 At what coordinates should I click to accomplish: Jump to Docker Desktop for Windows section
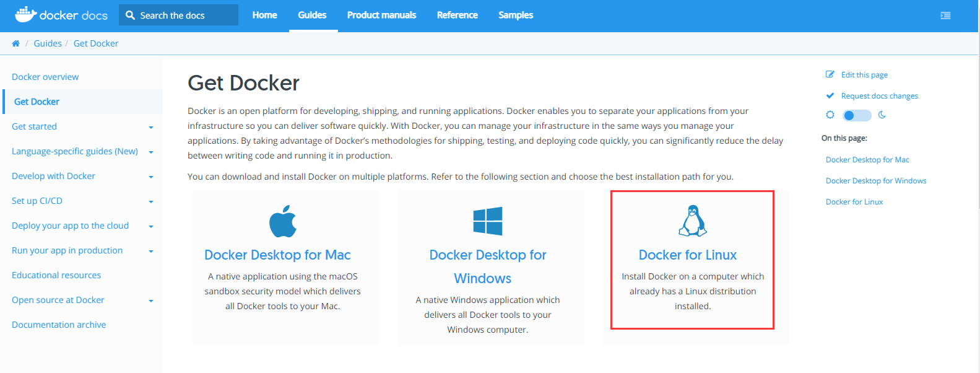876,181
